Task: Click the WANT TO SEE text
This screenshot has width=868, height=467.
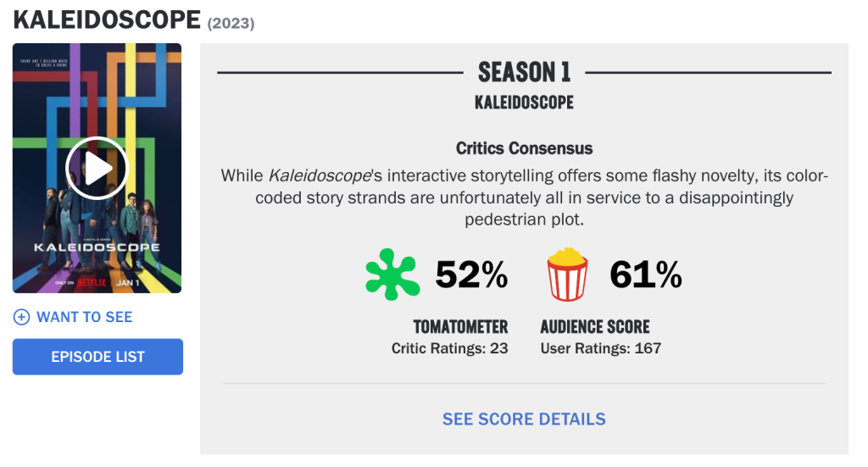Action: [84, 317]
